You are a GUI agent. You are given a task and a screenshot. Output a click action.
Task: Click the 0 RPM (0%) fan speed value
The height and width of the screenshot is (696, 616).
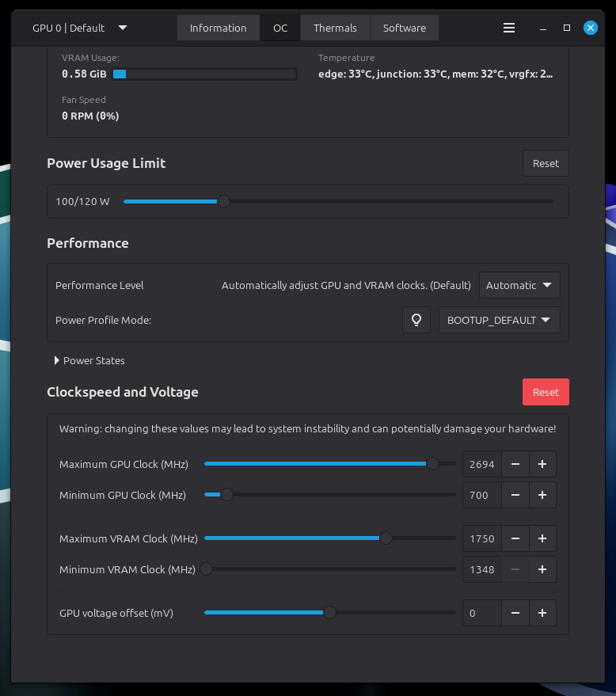(x=90, y=116)
